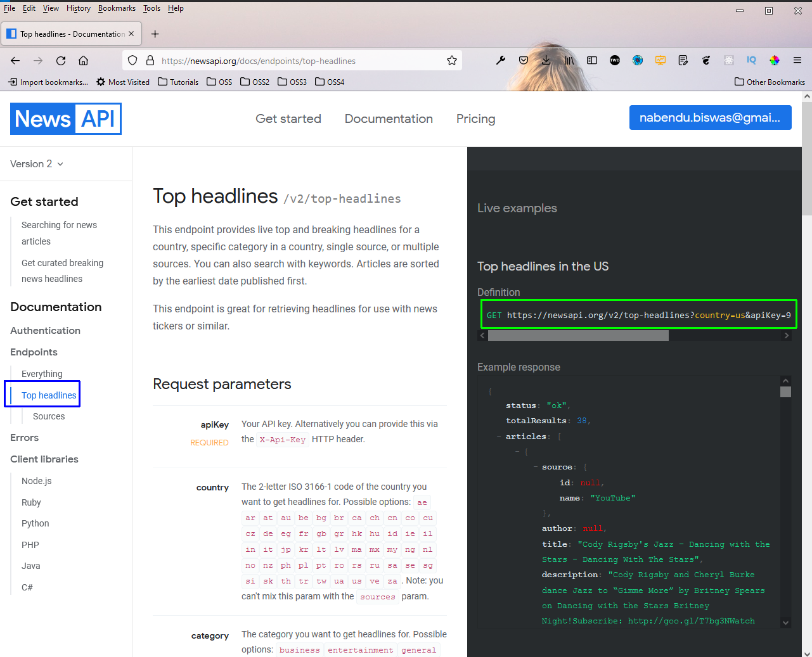Close the Top headlines Documentation tab
Screen dimensions: 812x657
(131, 34)
